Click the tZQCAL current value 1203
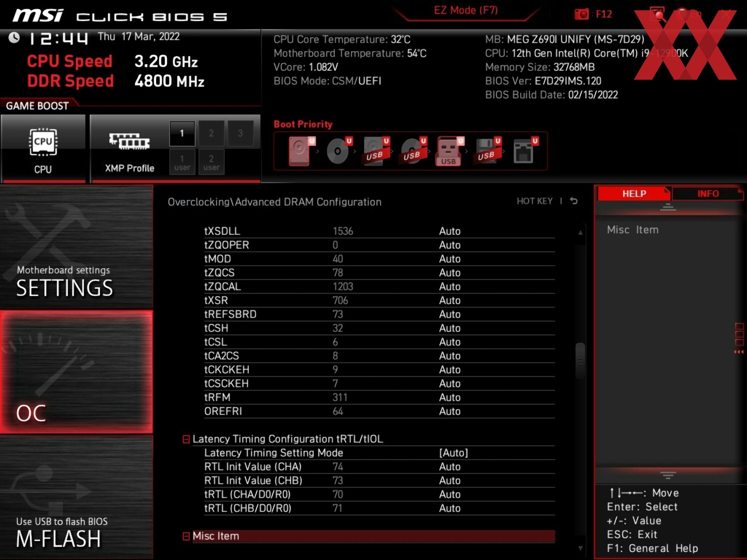 pos(343,287)
